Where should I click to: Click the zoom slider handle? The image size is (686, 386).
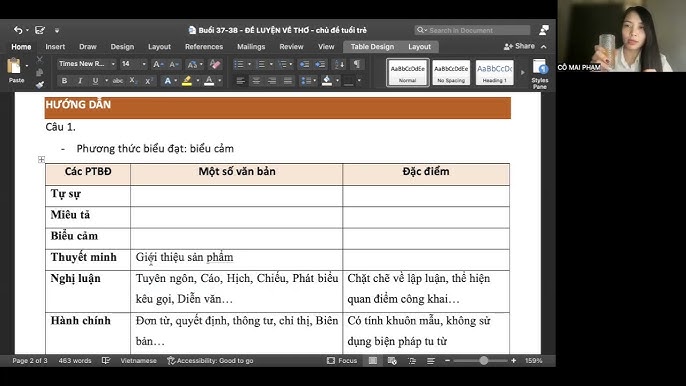[483, 361]
